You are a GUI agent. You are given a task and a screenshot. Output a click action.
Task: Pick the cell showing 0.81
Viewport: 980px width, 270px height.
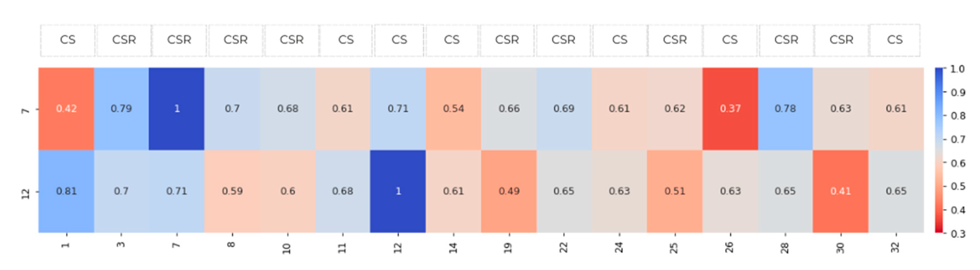(66, 191)
